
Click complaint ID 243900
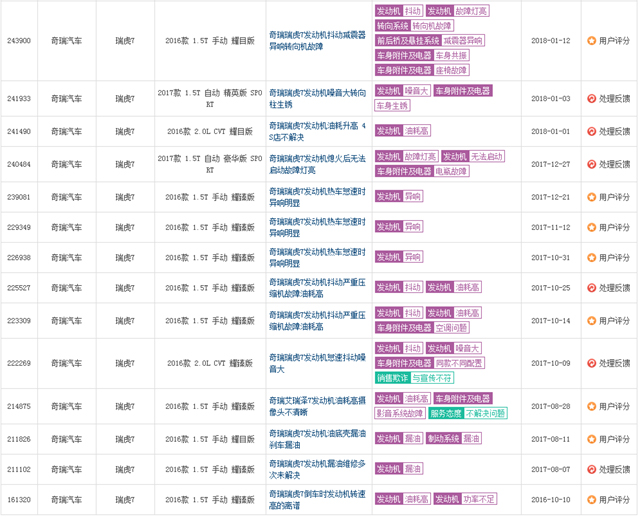click(x=19, y=41)
